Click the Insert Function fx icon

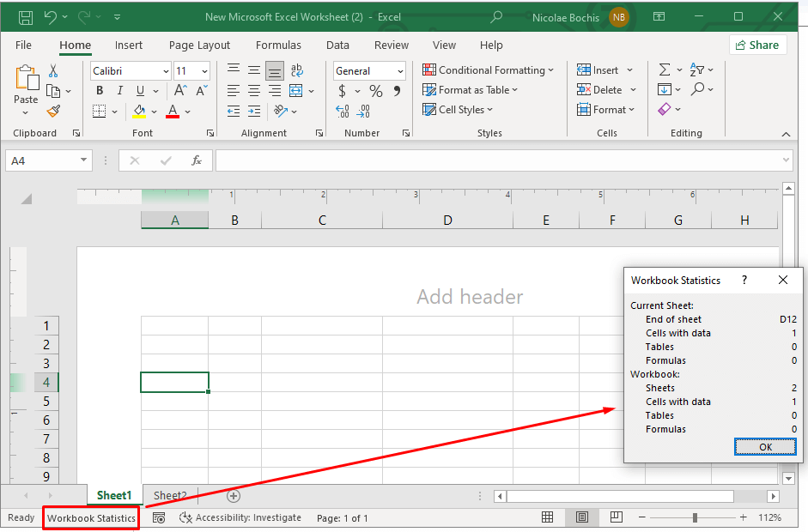(x=196, y=160)
